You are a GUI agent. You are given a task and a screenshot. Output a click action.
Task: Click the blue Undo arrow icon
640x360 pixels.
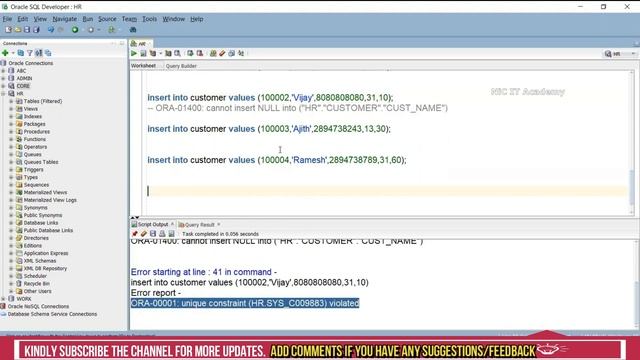pyautogui.click(x=51, y=30)
